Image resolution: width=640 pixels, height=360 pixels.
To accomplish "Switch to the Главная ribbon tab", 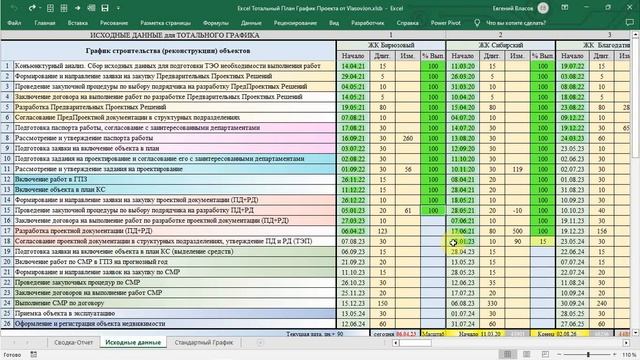I will pyautogui.click(x=45, y=23).
